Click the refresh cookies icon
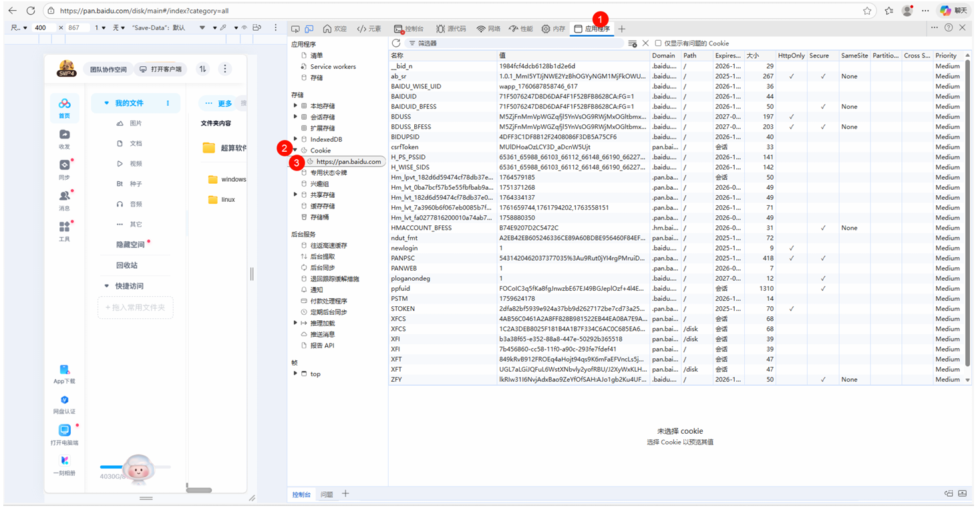The image size is (980, 508). point(395,43)
